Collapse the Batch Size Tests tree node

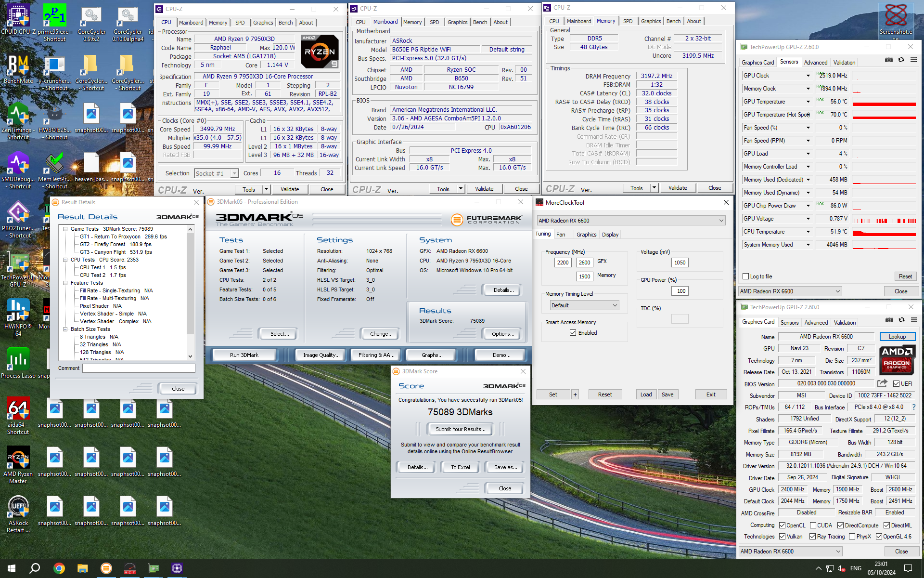(65, 329)
